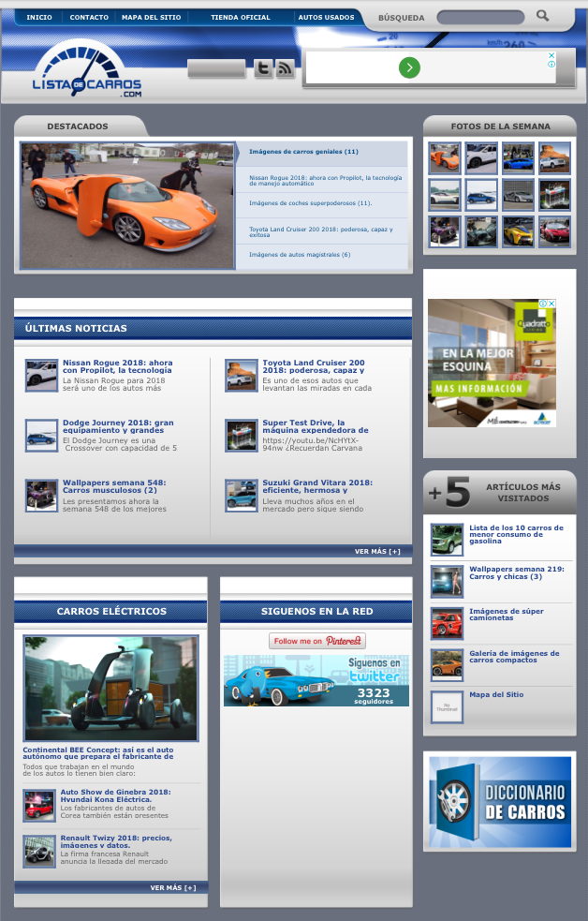Click the orange supercar featured image
Screen dimensions: 588x921
(x=127, y=206)
